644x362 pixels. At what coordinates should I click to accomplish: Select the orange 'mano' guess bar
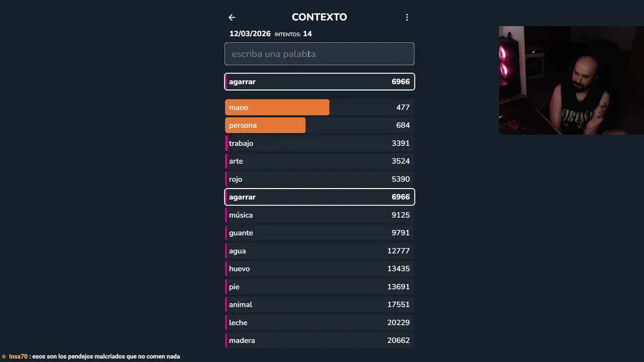pyautogui.click(x=277, y=108)
